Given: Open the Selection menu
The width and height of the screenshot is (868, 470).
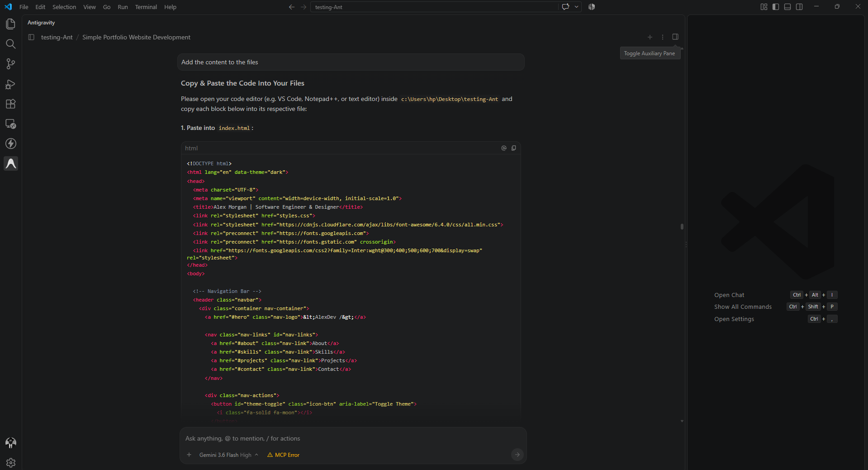Looking at the screenshot, I should pyautogui.click(x=64, y=7).
